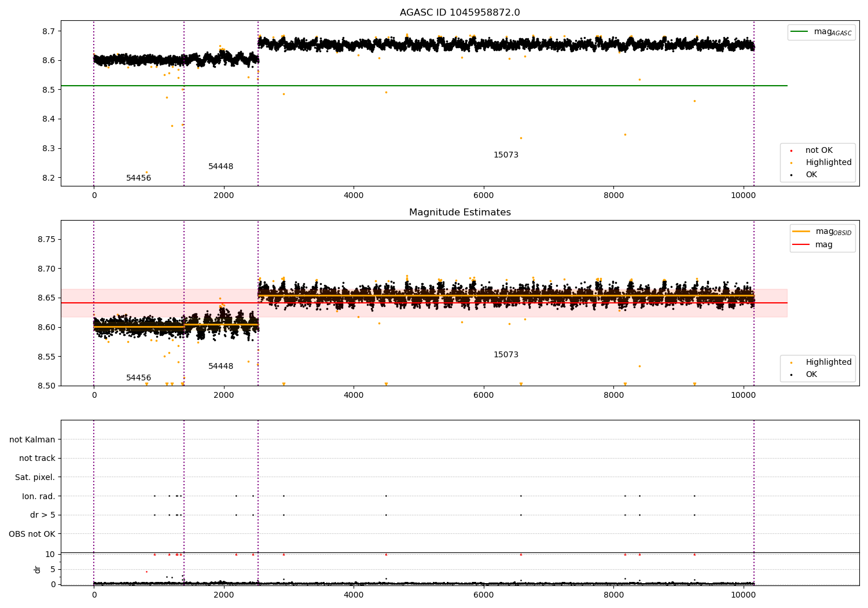Viewport: 868px width, 608px height.
Task: Click the outlier point near 8.34 at x=6600
Action: tap(521, 138)
